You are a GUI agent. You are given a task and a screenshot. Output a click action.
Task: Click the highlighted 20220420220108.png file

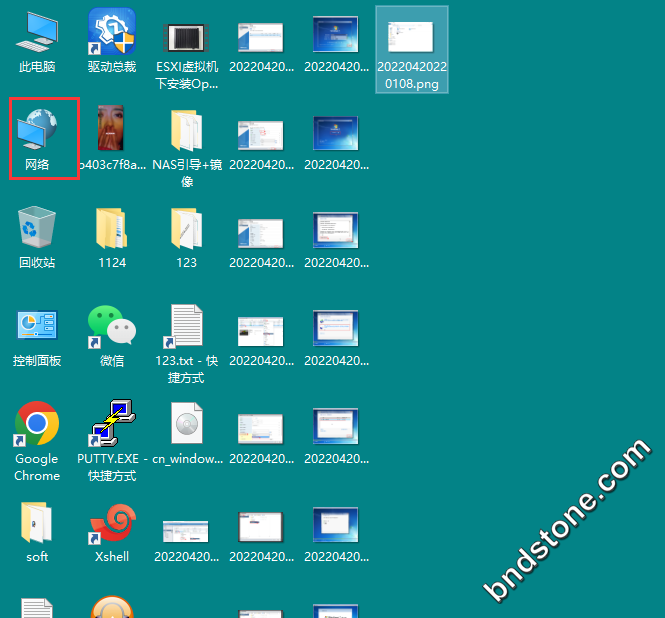pos(412,50)
